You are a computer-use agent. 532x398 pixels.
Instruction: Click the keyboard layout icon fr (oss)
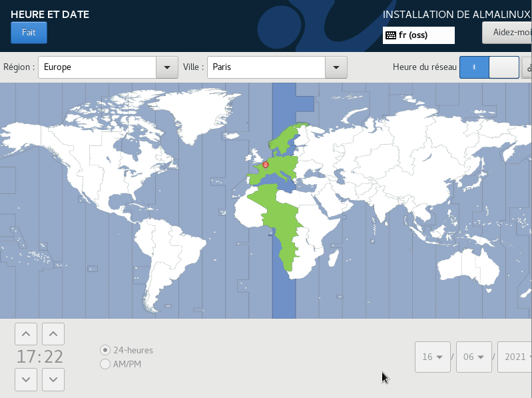tap(391, 35)
